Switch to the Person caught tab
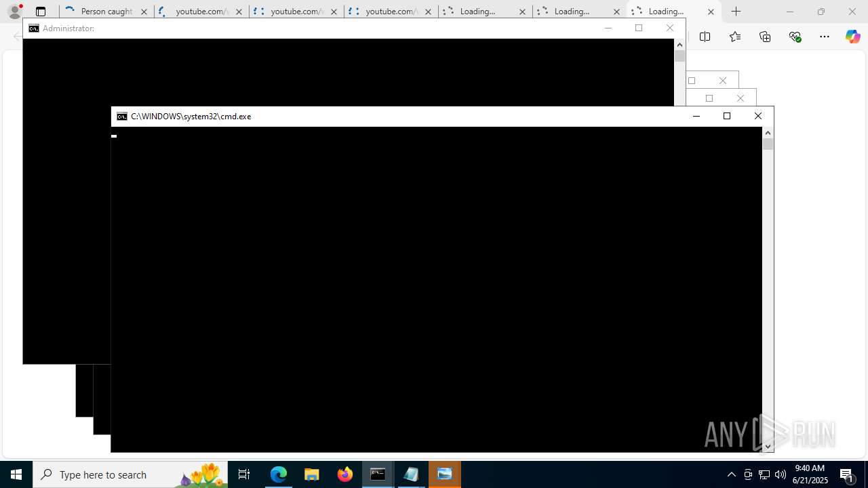This screenshot has height=488, width=868. [106, 12]
